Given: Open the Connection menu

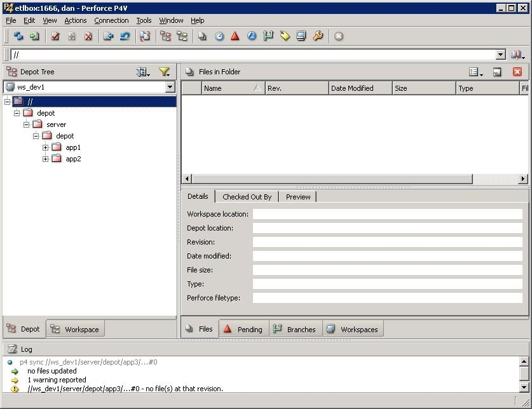Looking at the screenshot, I should pos(111,21).
